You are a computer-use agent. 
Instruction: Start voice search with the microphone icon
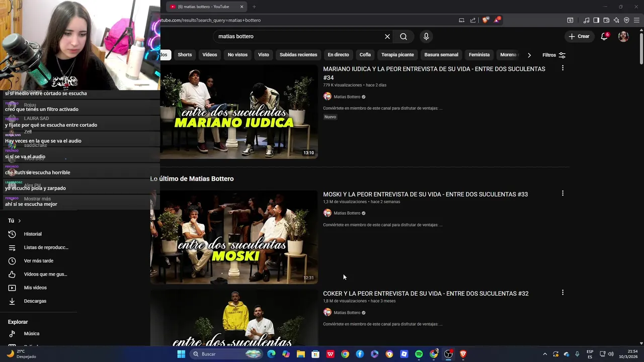[x=426, y=36]
